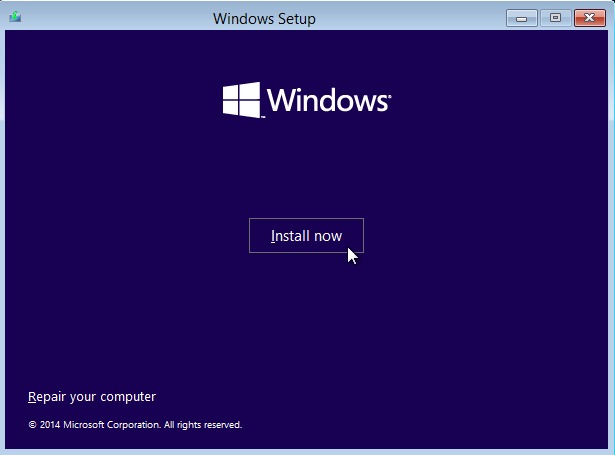
Task: Click the word 'Setup' in the title bar
Action: [x=290, y=18]
